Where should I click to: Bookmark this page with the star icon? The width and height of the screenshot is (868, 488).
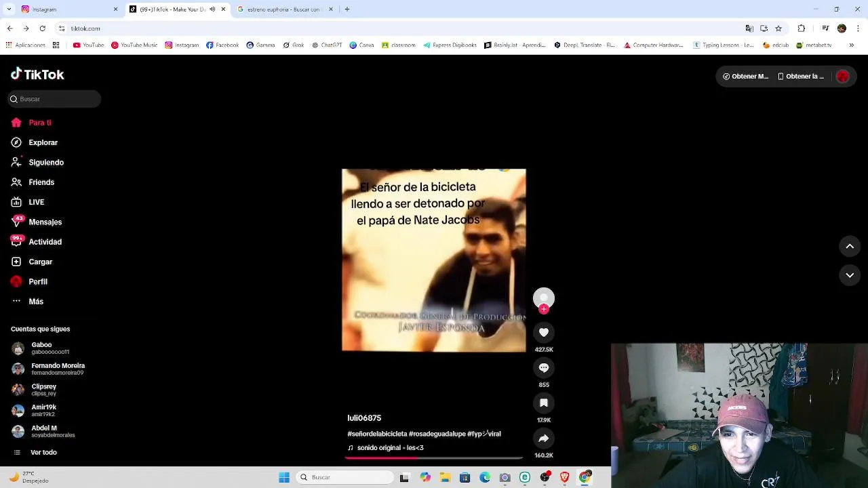click(778, 28)
